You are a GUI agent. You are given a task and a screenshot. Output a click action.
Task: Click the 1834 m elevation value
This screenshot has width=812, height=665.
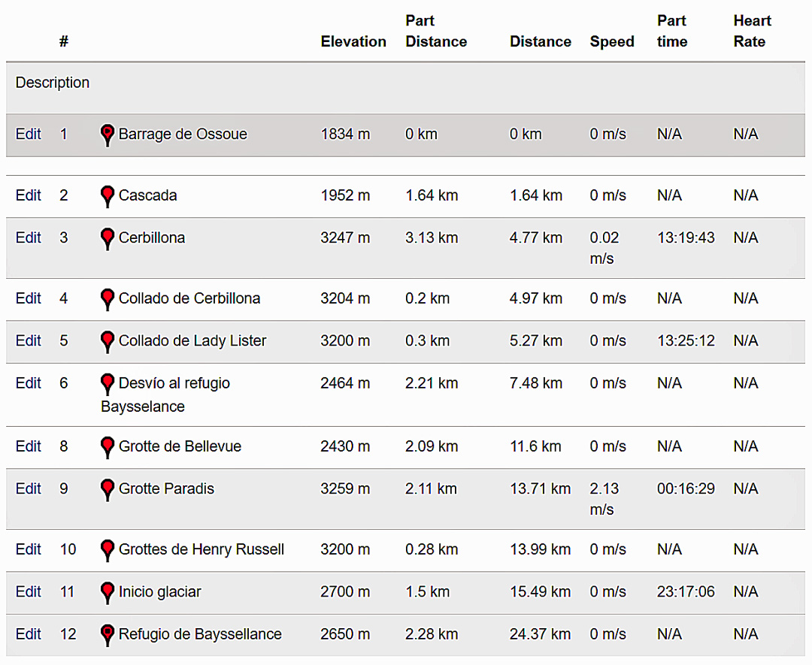tap(345, 134)
